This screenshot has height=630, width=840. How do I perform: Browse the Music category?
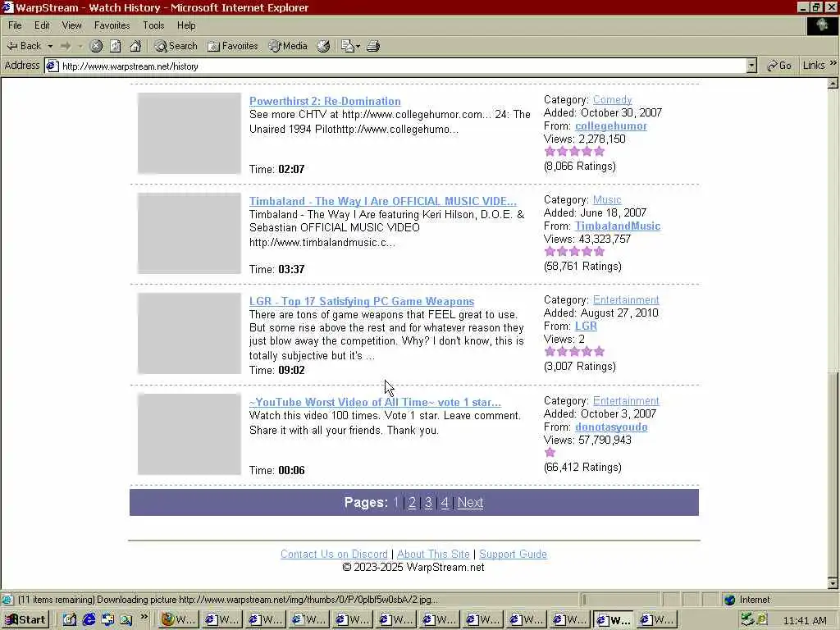[x=607, y=200]
